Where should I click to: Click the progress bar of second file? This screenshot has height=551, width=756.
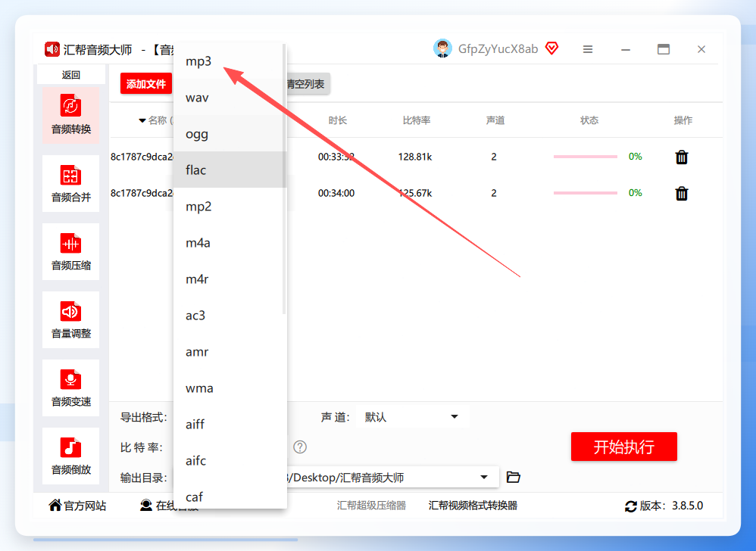point(586,193)
